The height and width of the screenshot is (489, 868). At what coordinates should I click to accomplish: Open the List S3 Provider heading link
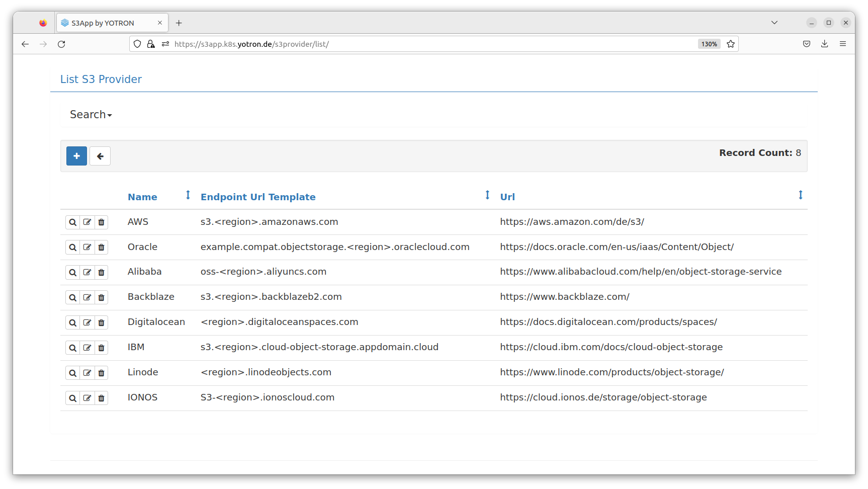tap(101, 79)
